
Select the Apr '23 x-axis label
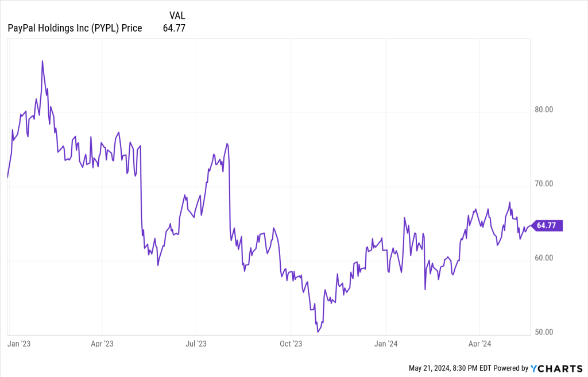(x=102, y=344)
